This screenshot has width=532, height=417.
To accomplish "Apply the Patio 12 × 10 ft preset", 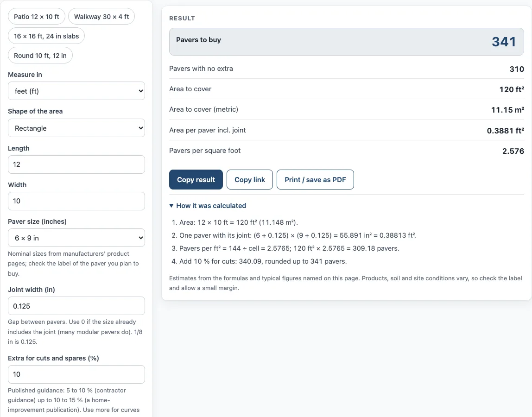I will [37, 17].
